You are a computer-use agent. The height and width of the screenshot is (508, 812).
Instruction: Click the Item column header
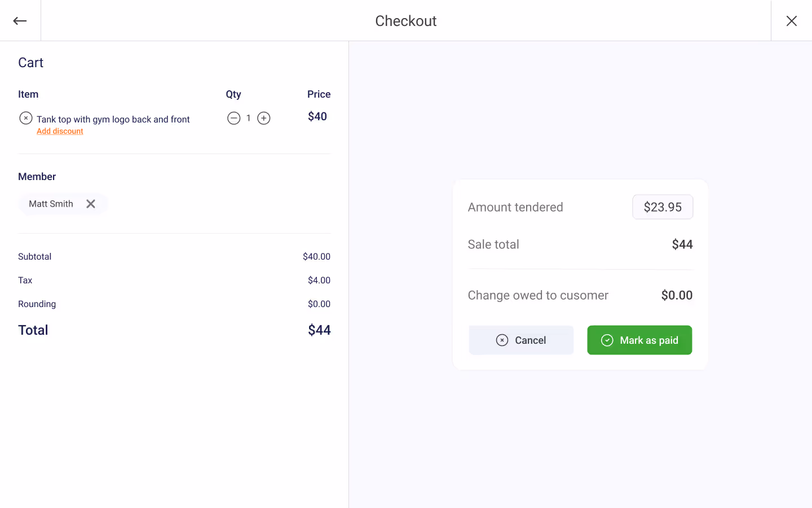pos(28,94)
